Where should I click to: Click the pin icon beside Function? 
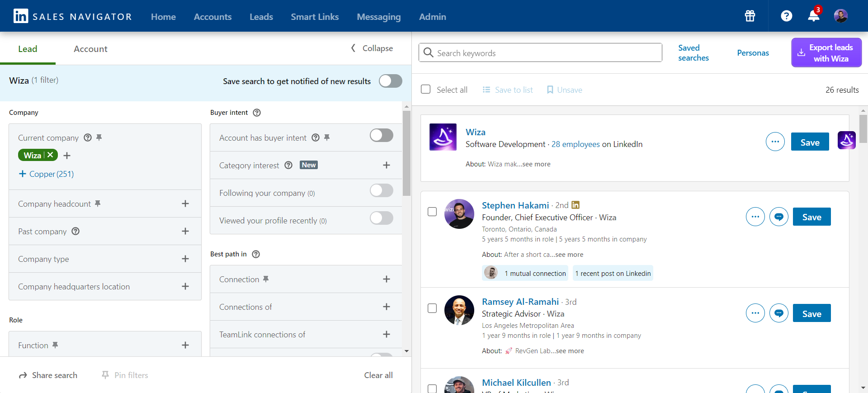click(x=55, y=345)
